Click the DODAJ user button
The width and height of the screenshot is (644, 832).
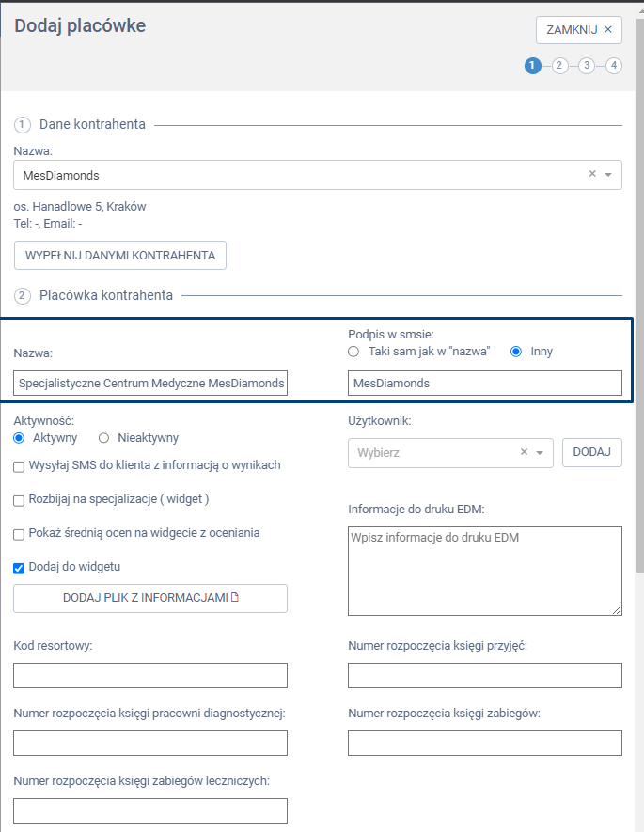point(591,452)
